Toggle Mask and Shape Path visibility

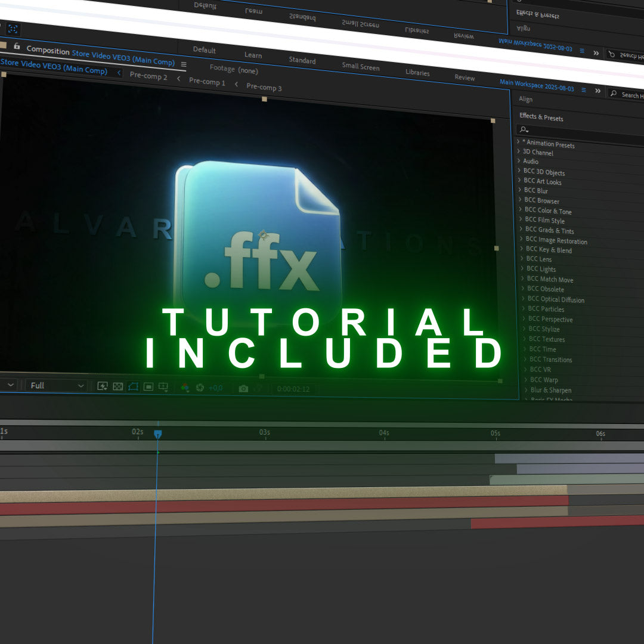tap(134, 386)
